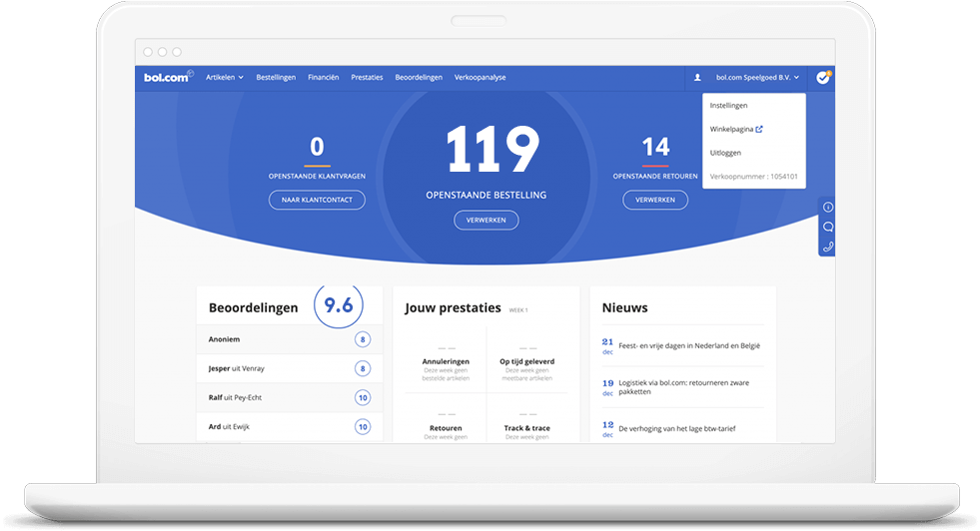
Task: Open news Logistiek via bol.com retourneren article
Action: (x=682, y=387)
